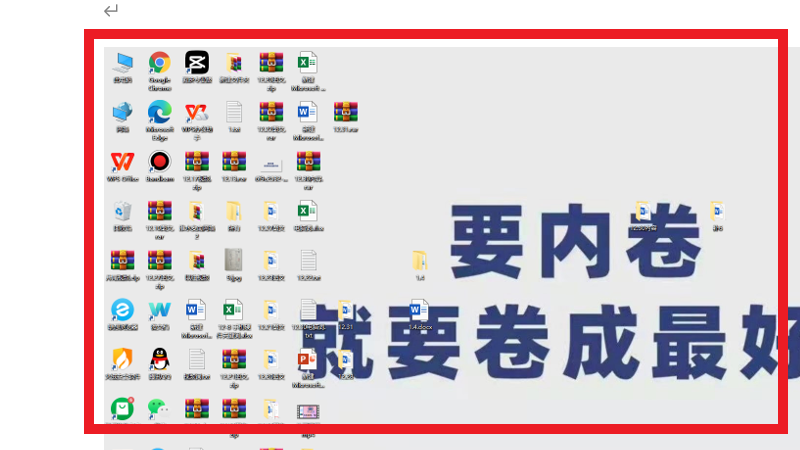Launch the teal W app shortcut
Image resolution: width=800 pixels, height=450 pixels.
(160, 310)
